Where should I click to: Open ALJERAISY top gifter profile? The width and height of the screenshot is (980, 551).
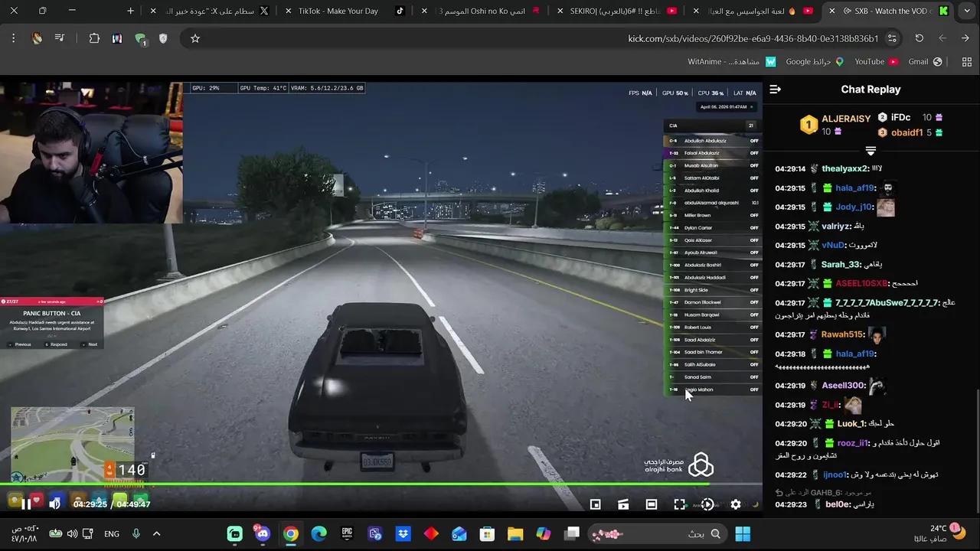coord(846,119)
